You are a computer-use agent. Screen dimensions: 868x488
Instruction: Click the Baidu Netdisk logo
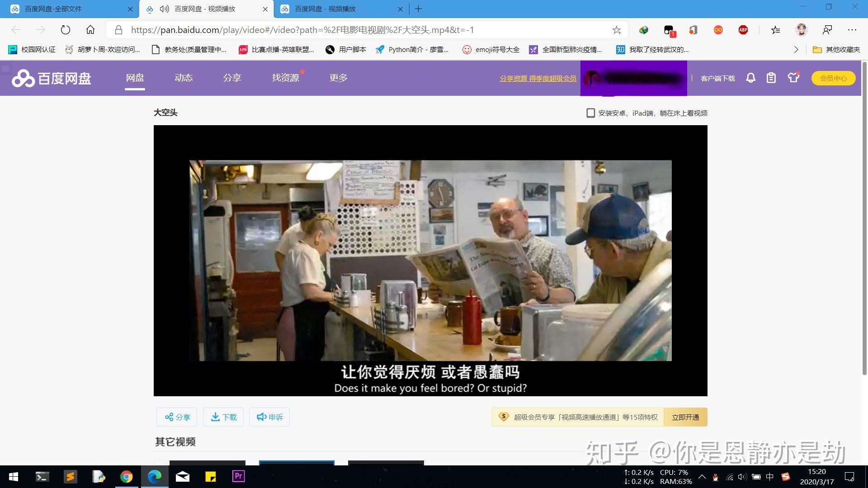click(x=52, y=78)
